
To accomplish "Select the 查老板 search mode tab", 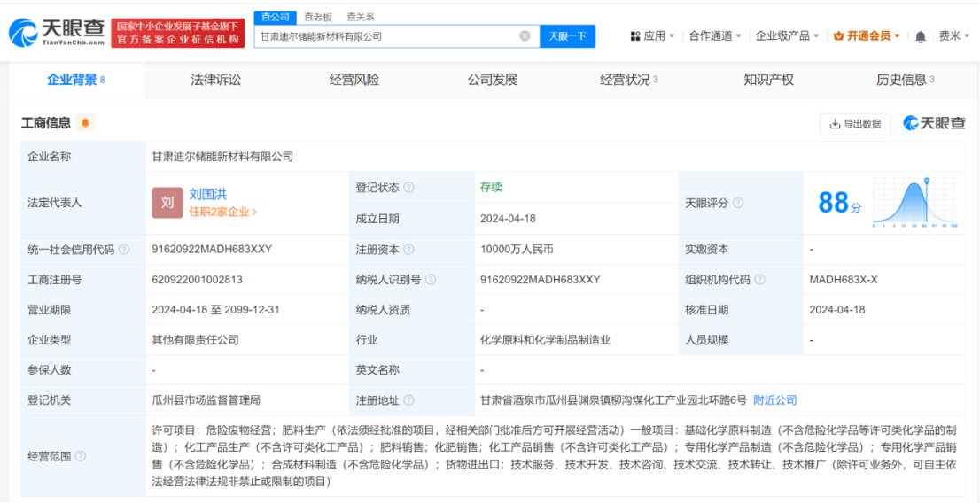I will point(318,17).
